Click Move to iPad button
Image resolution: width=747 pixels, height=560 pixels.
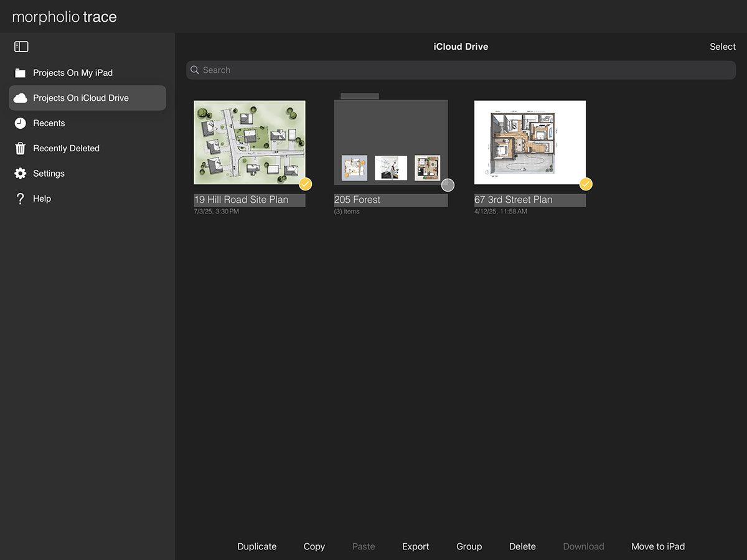coord(658,546)
